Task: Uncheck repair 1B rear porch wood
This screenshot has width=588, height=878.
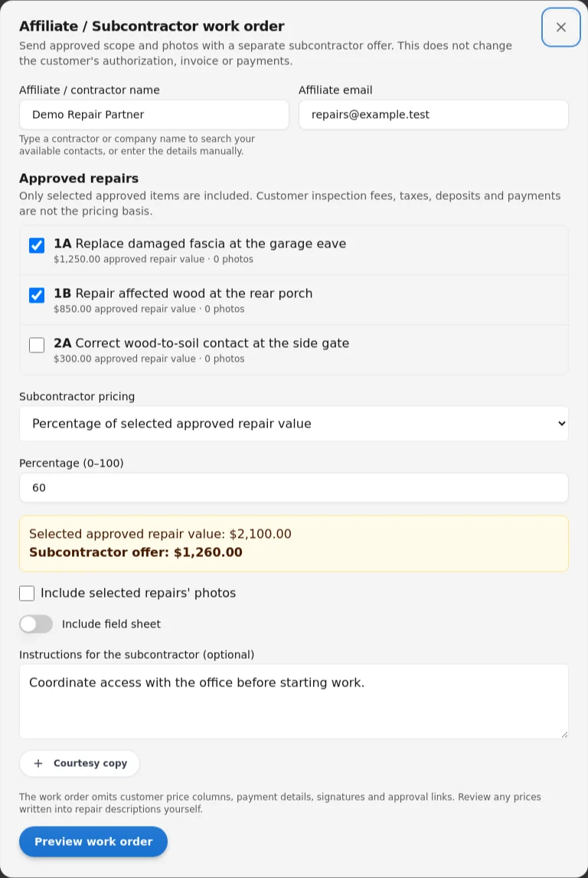Action: [37, 295]
